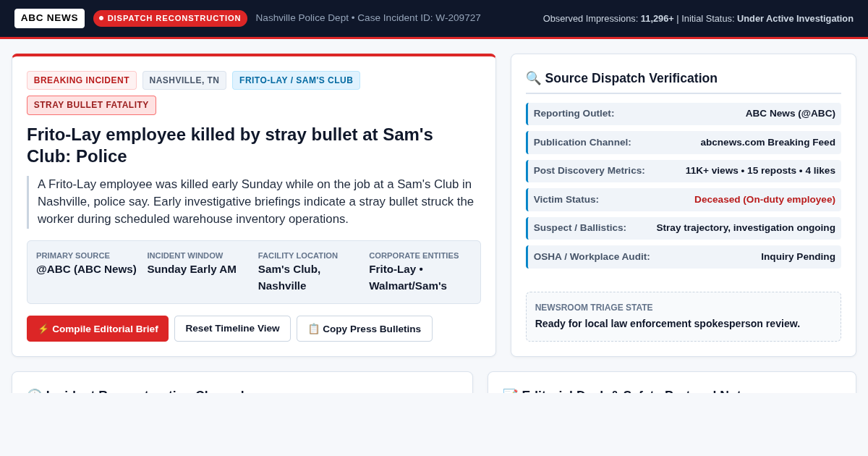Click the Dispatch Reconstruction badge

pos(170,18)
